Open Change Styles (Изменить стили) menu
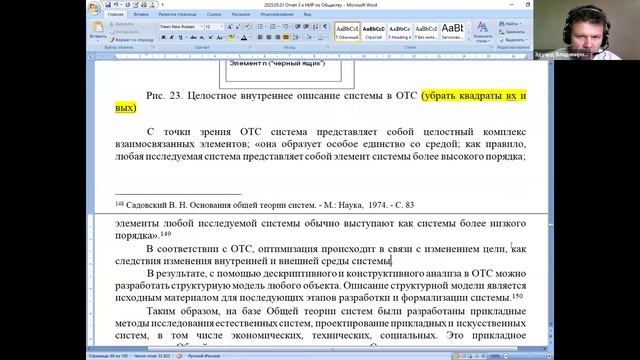The height and width of the screenshot is (360, 640). (x=482, y=32)
